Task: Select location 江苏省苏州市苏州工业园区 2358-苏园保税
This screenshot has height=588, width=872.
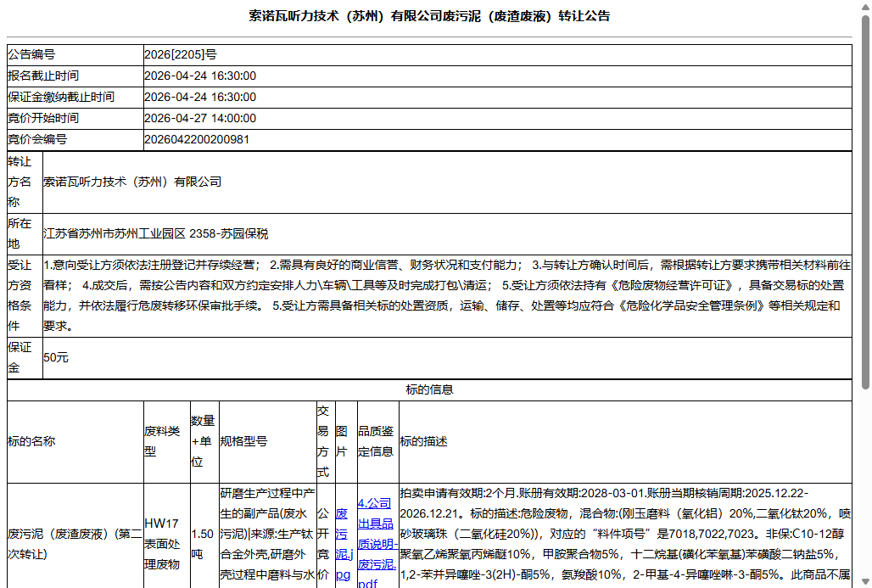Action: tap(156, 233)
